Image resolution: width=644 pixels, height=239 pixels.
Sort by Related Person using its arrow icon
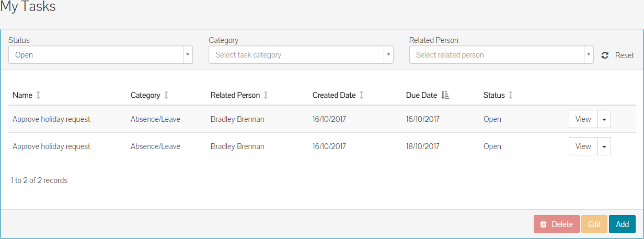266,95
